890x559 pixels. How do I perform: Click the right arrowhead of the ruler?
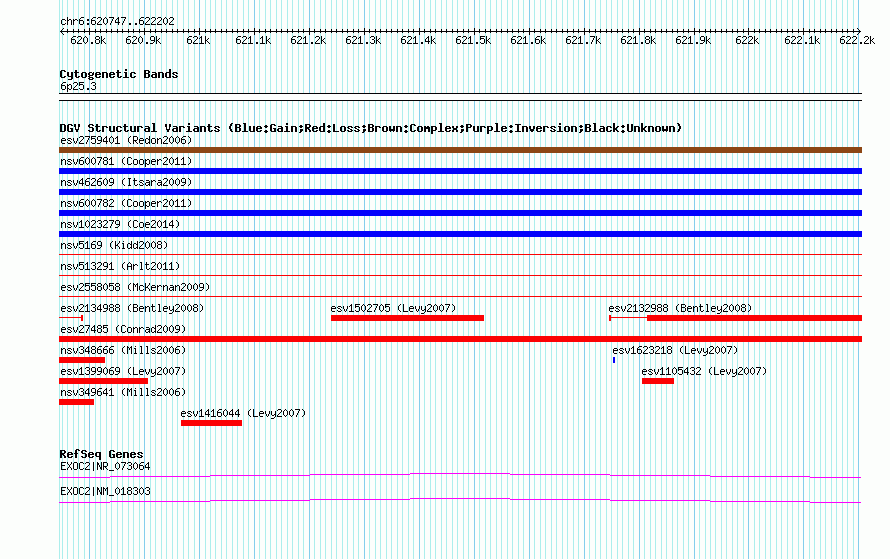[x=859, y=31]
